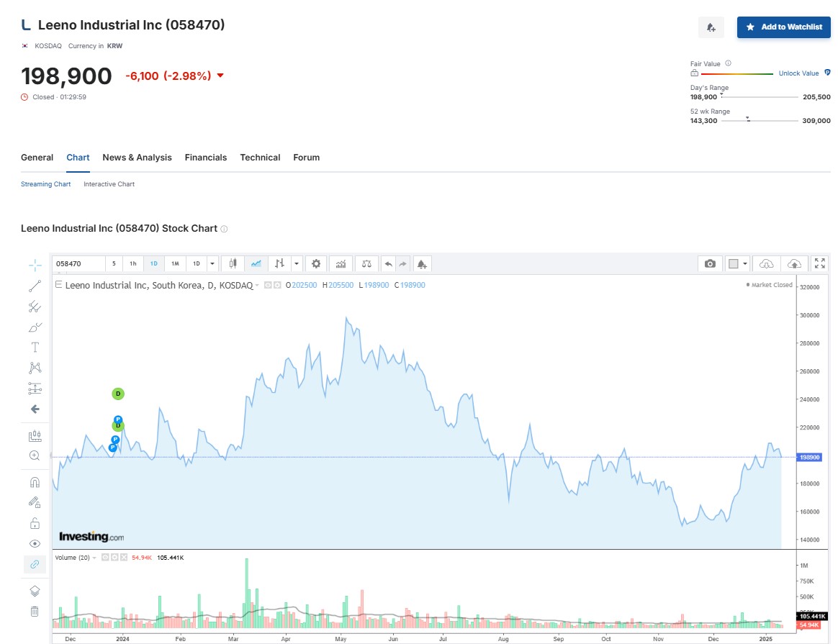
Task: Click Add to Watchlist button
Action: tap(784, 27)
